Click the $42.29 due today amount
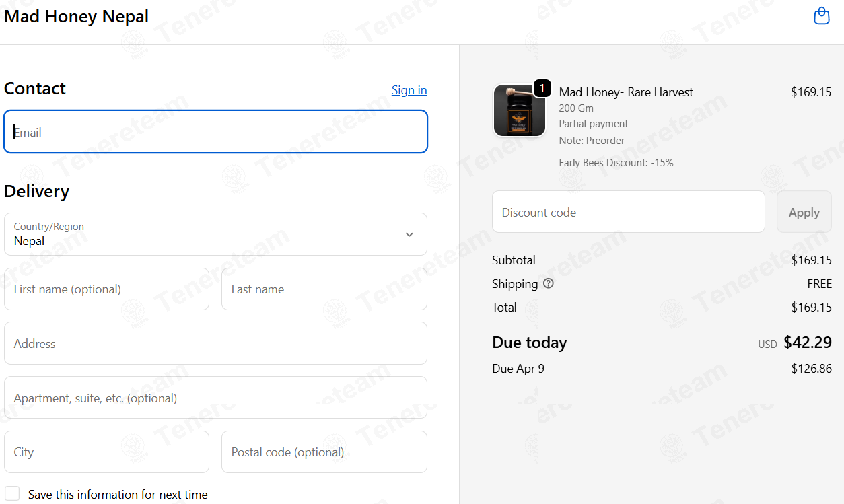Image resolution: width=844 pixels, height=504 pixels. coord(808,343)
